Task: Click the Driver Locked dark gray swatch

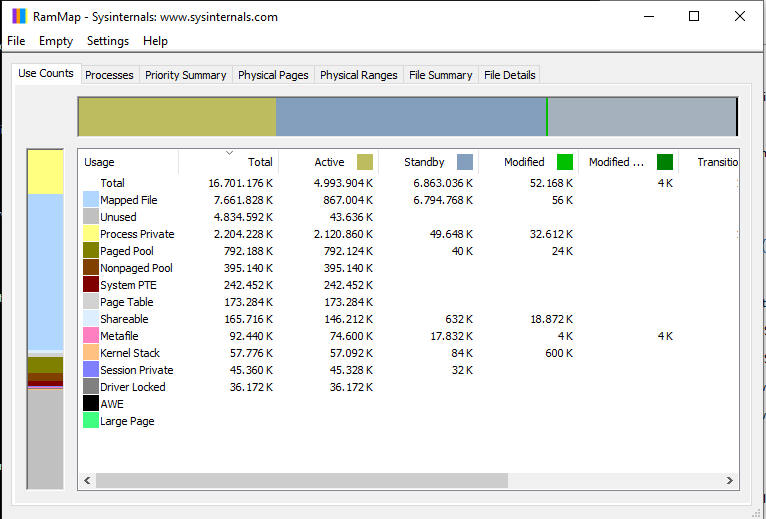Action: pos(91,387)
